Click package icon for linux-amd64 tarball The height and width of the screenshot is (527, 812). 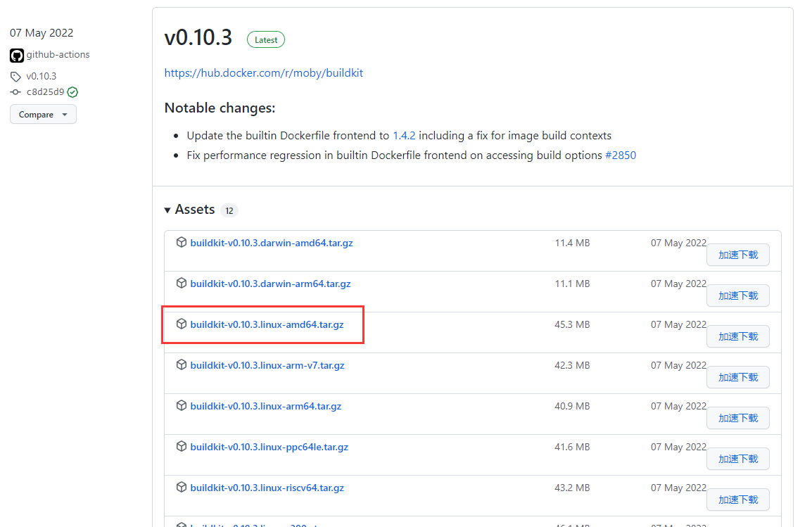(x=182, y=324)
